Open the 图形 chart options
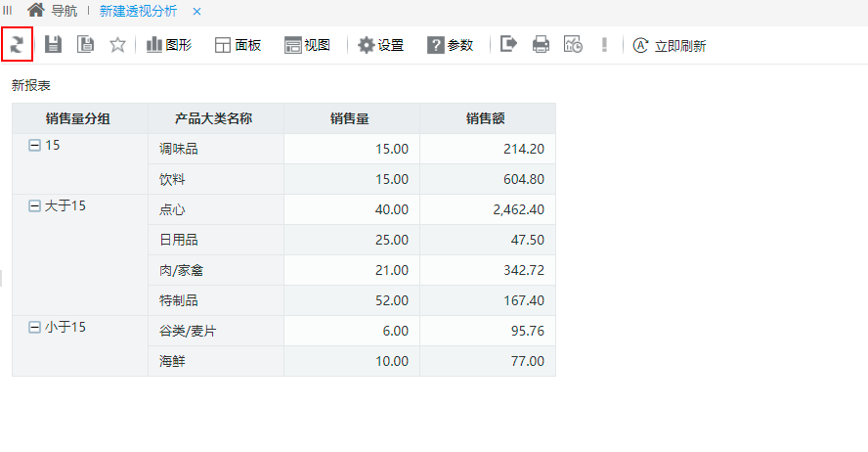Screen dimensions: 868x452 click(169, 45)
